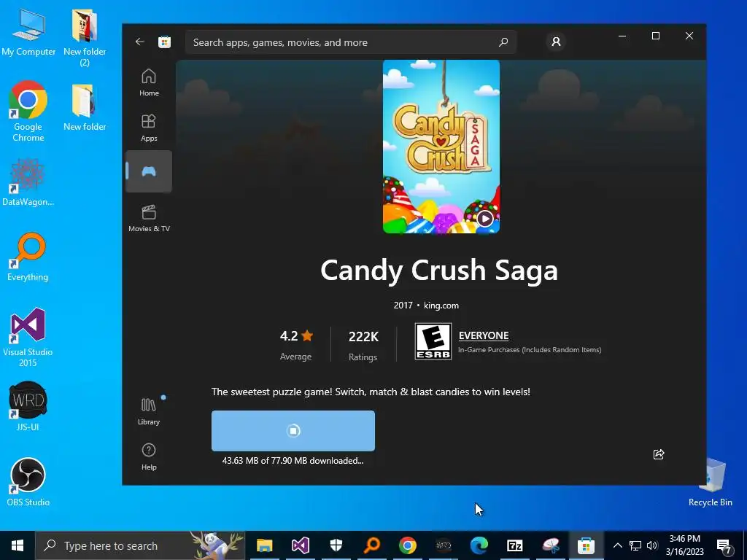Screen dimensions: 747x560
Task: Select the Everything desktop shortcut
Action: click(28, 257)
